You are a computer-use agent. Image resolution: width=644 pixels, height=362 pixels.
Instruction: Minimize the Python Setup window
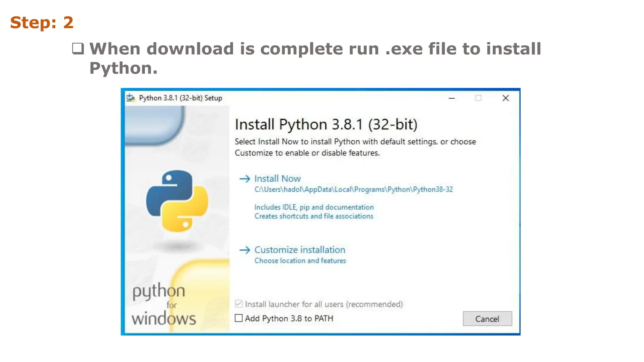click(452, 98)
